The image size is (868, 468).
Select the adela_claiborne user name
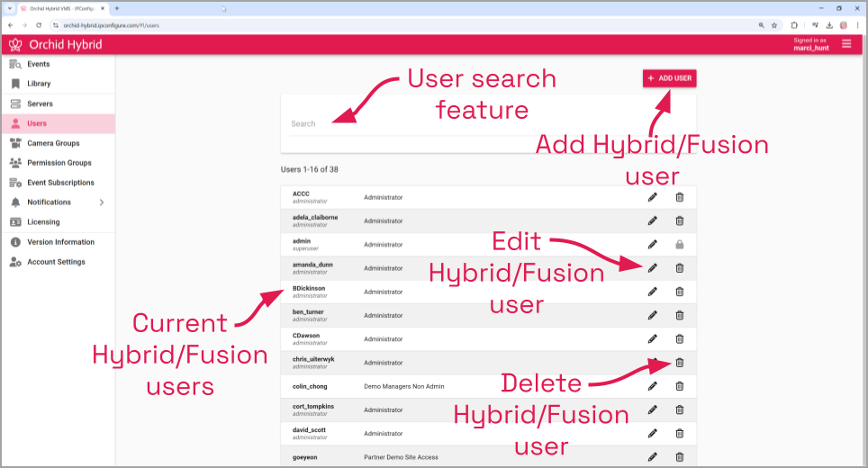click(315, 218)
